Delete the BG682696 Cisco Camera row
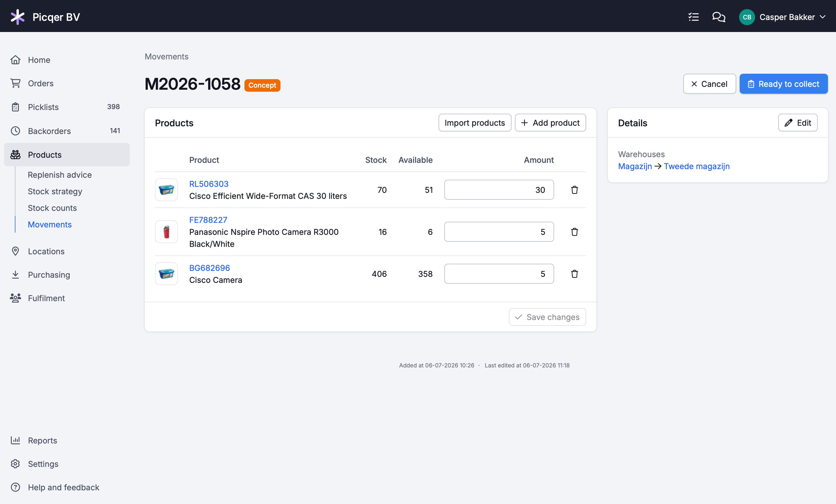The image size is (836, 504). point(574,274)
